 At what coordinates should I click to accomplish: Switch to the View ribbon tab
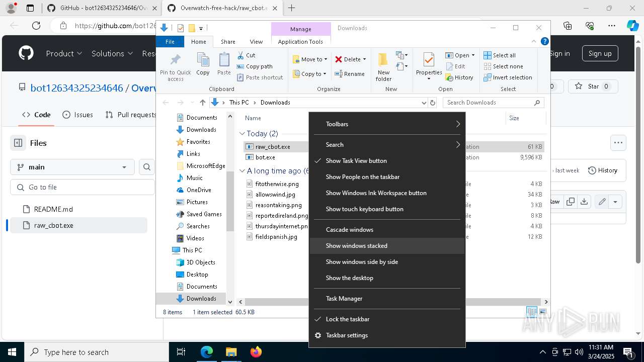pos(256,42)
